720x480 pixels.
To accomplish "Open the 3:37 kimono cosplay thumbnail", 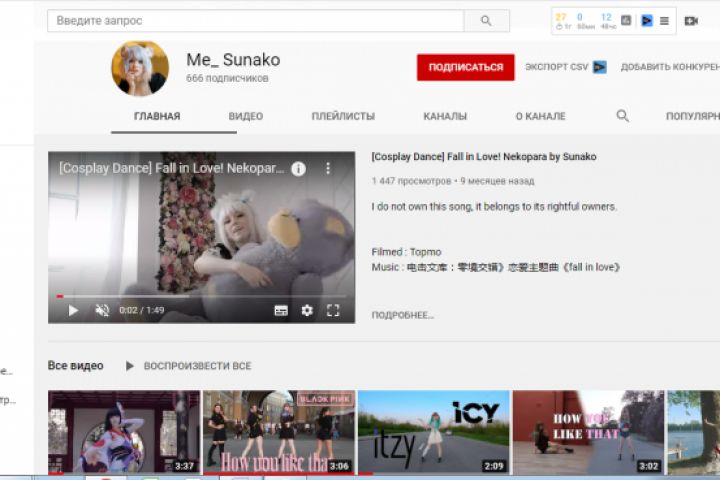I will coord(124,432).
